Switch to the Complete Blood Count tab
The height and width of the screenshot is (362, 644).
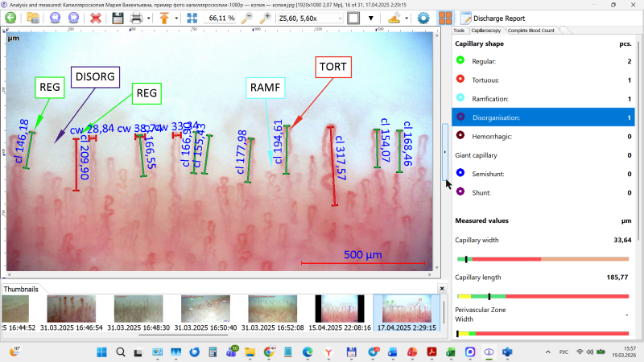(531, 31)
